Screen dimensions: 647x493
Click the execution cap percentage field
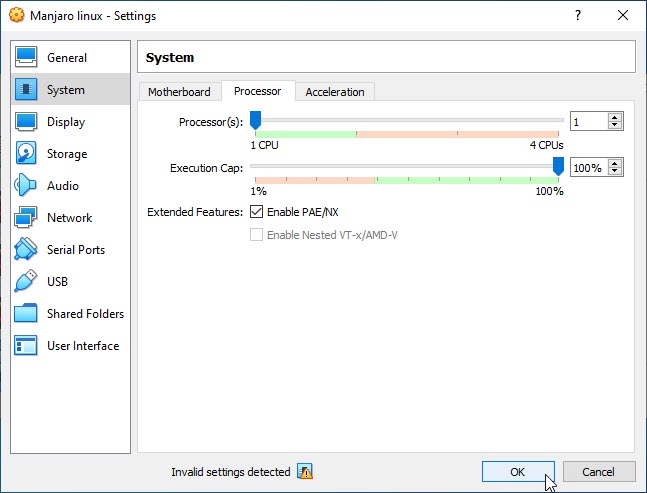pos(589,167)
